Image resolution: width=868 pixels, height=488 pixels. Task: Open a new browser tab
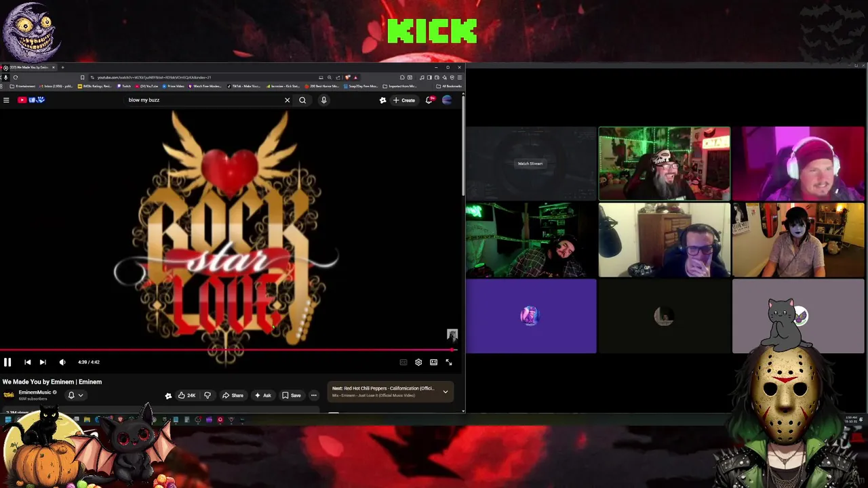coord(62,67)
